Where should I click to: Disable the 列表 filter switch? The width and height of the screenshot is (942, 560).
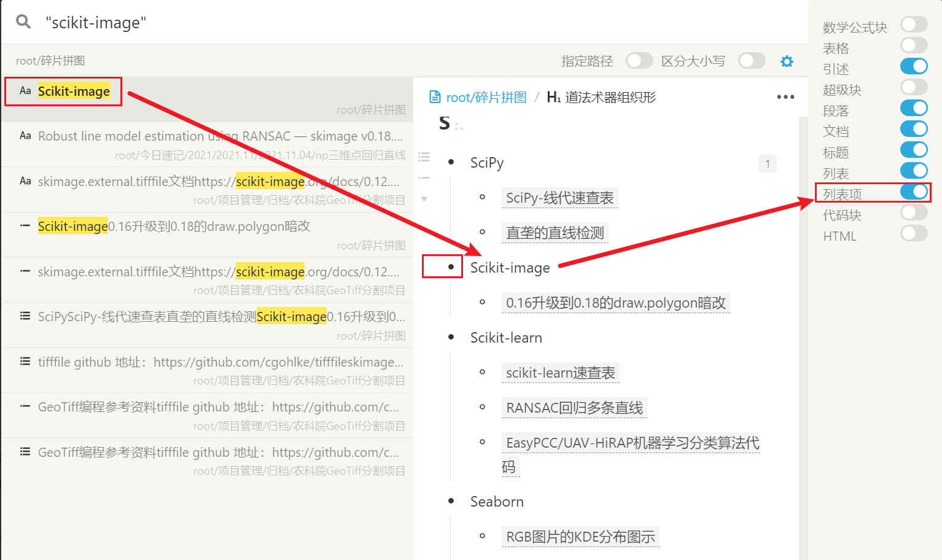pos(914,171)
